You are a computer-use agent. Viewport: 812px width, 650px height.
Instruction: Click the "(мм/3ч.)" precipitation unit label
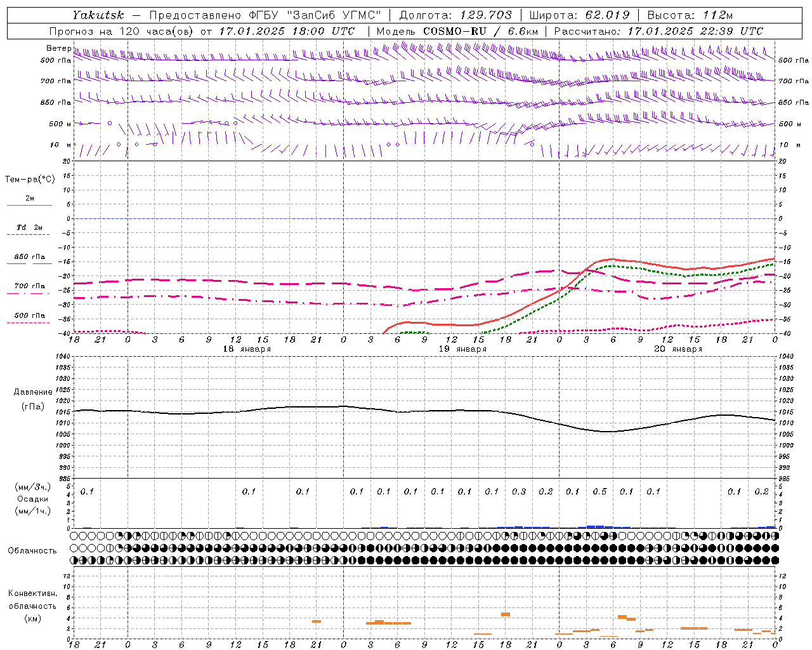point(33,487)
